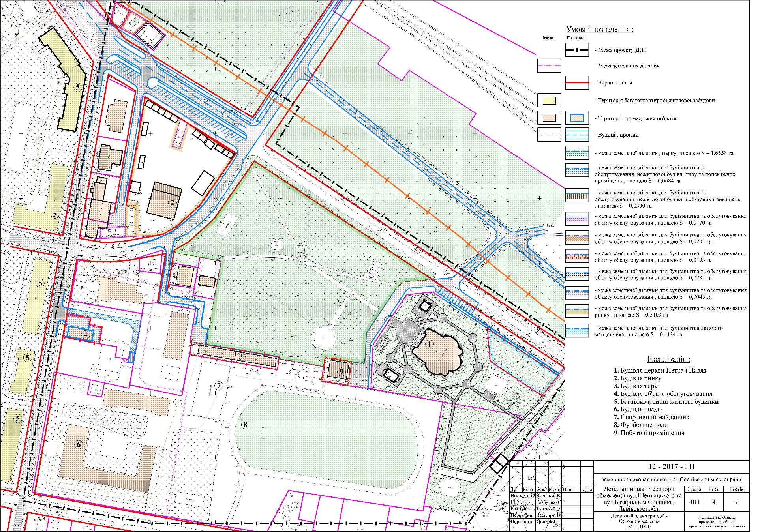Click circled marker 1 on the church

click(x=430, y=344)
